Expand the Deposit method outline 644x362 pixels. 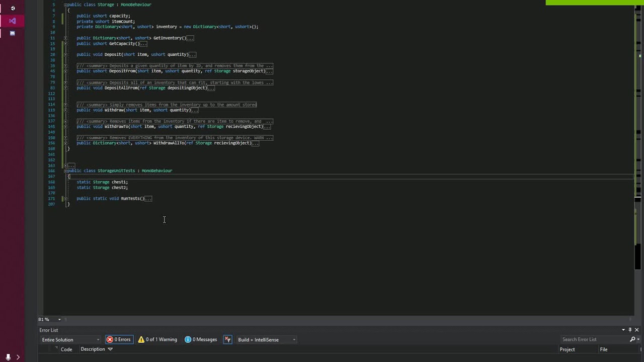pyautogui.click(x=65, y=54)
